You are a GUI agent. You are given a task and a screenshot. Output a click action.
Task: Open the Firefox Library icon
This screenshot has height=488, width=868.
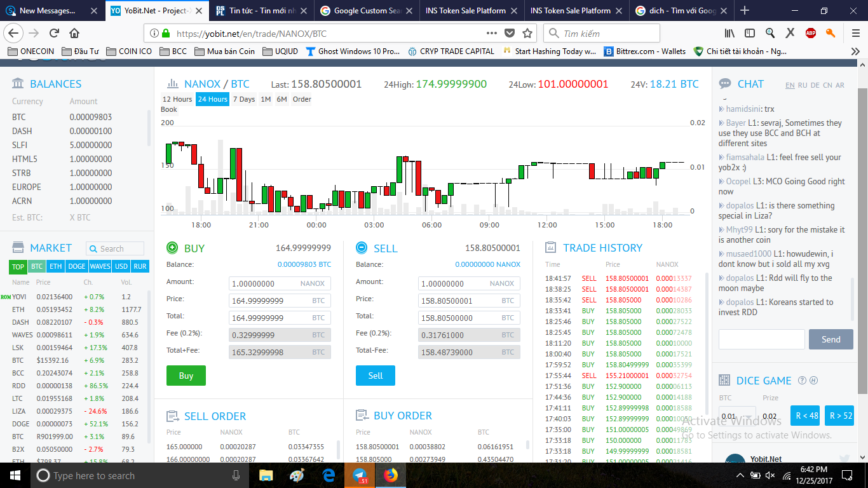click(730, 33)
